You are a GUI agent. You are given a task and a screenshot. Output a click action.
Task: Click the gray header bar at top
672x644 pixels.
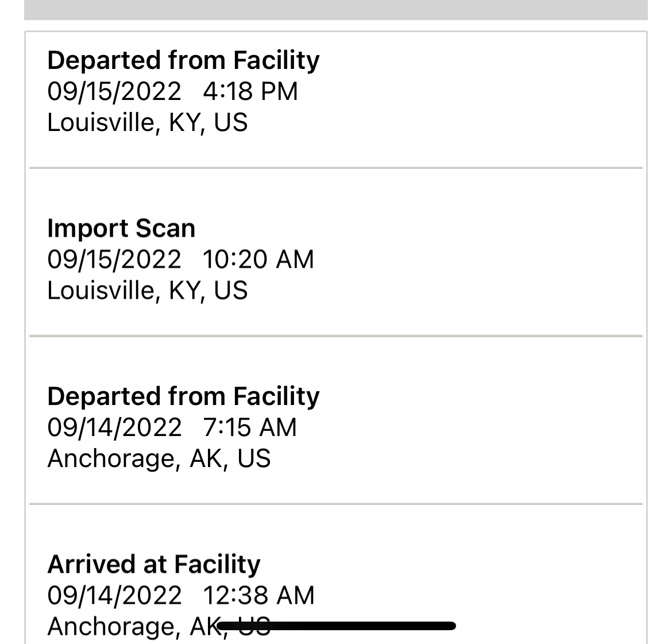tap(336, 9)
